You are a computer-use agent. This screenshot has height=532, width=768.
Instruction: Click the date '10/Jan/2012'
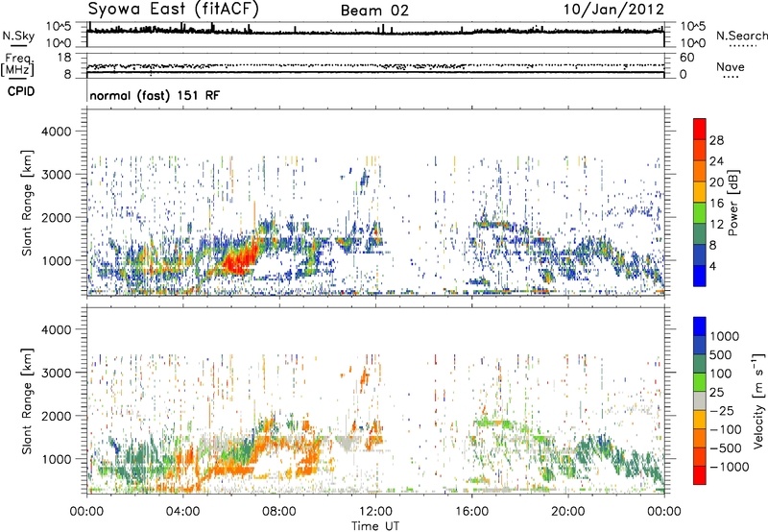click(x=614, y=10)
